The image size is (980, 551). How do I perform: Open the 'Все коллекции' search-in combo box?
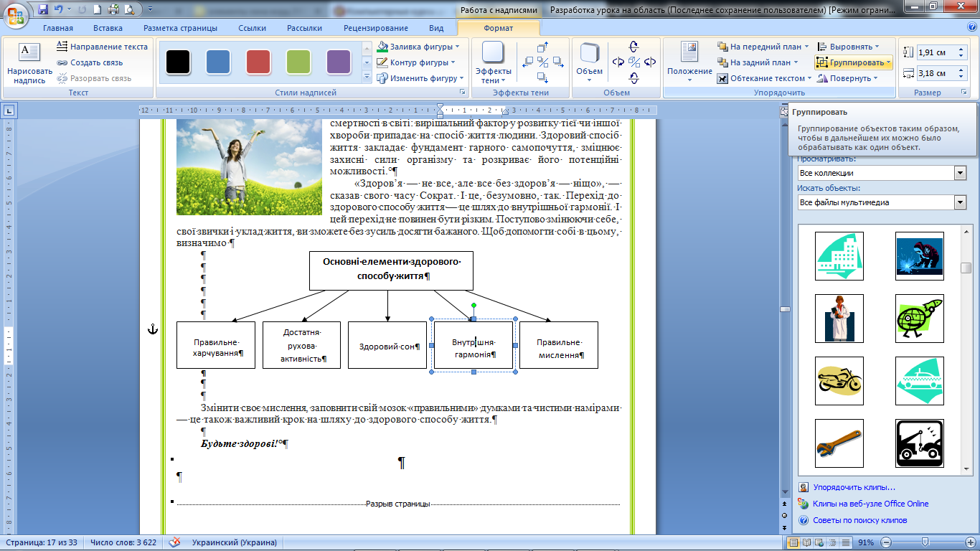(x=882, y=173)
